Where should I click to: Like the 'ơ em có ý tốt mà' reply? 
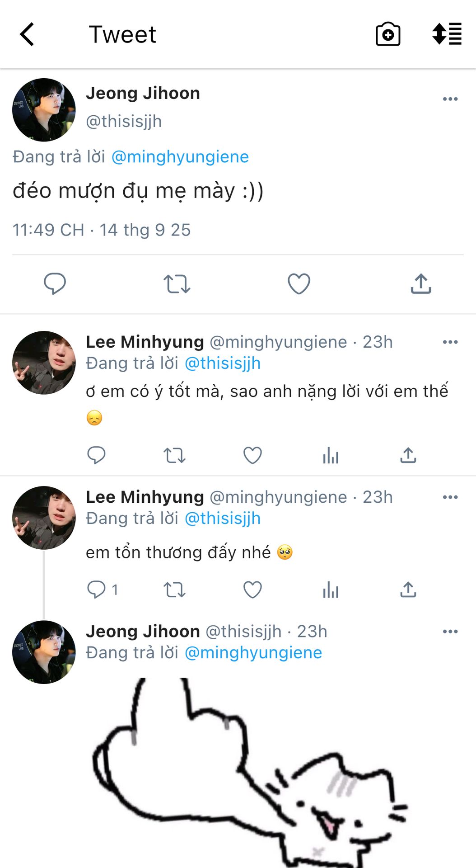click(252, 456)
